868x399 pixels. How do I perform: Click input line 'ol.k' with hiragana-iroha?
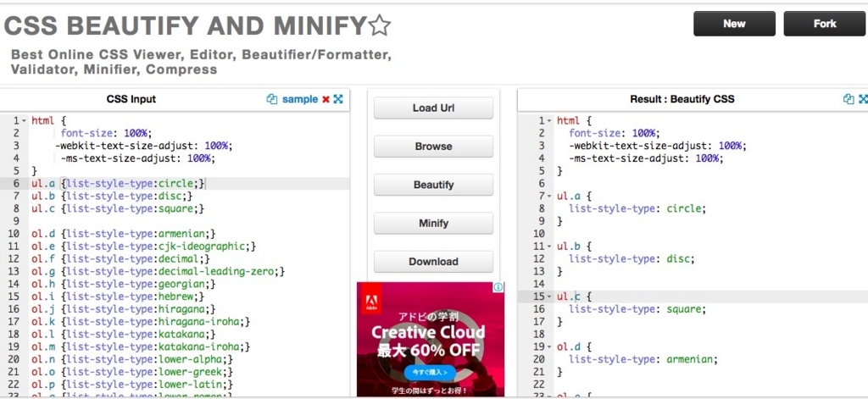[142, 322]
